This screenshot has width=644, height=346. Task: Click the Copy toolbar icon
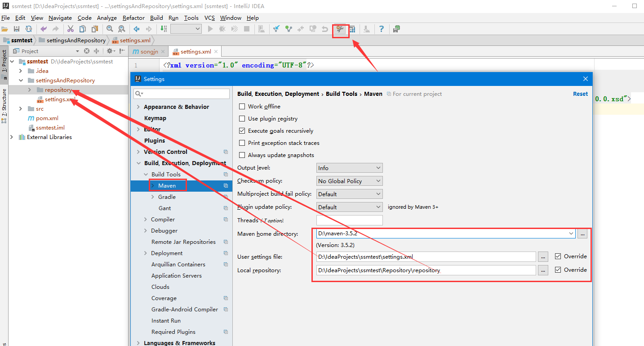tap(83, 29)
